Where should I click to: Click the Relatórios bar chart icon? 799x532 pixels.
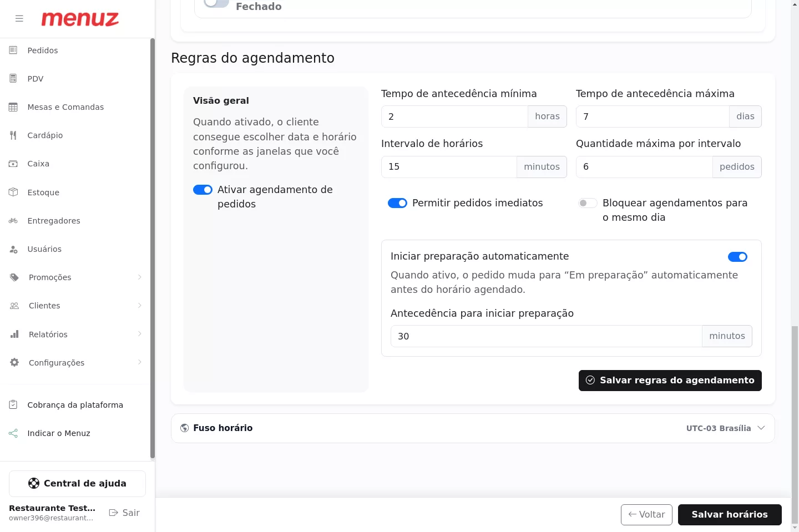tap(14, 335)
